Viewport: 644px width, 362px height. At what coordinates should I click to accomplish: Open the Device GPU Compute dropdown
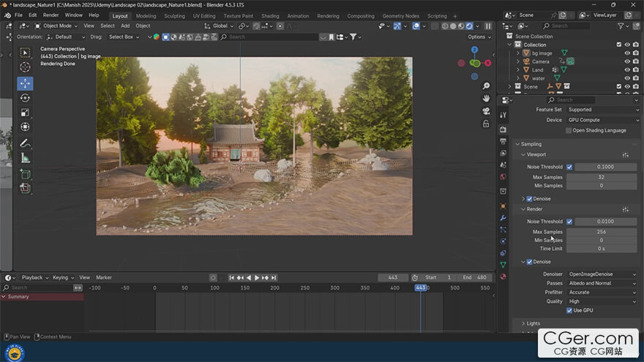click(x=603, y=120)
